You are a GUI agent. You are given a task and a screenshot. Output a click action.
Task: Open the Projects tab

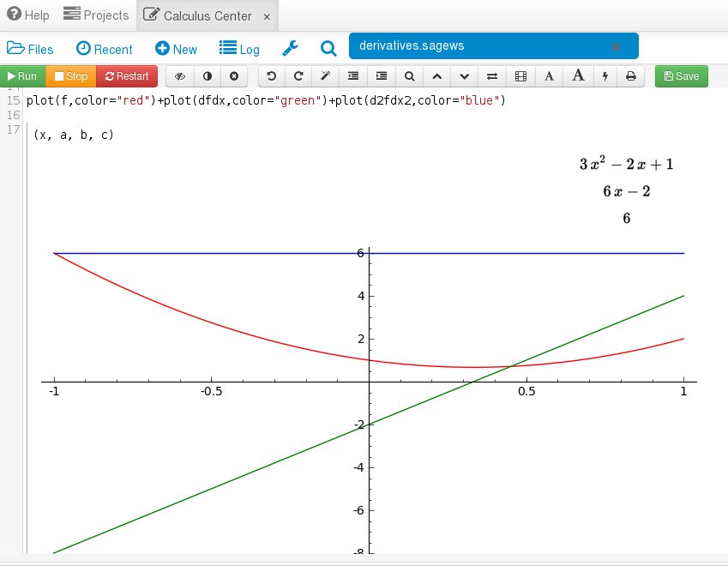96,15
